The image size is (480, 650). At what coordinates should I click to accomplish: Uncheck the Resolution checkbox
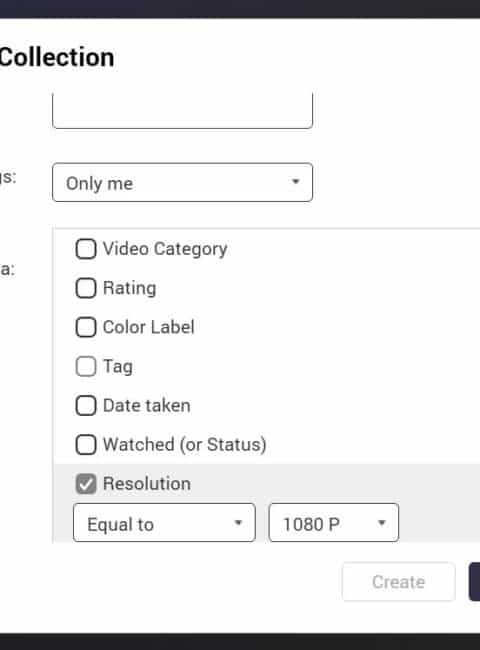(x=86, y=484)
